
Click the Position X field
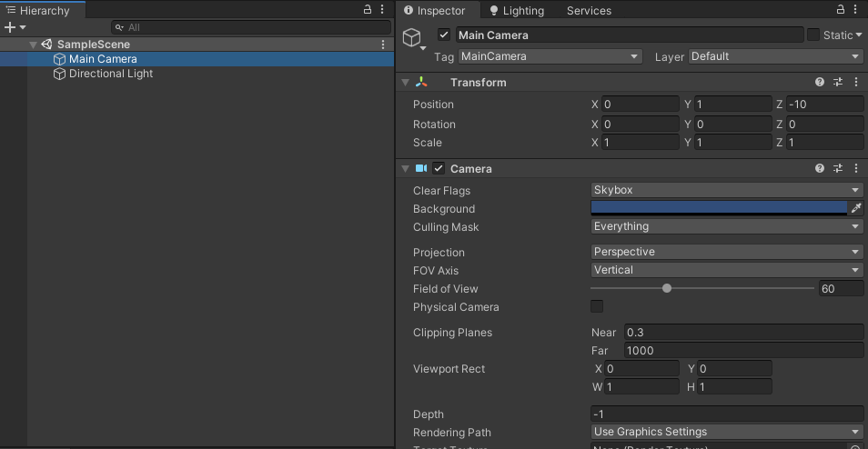(640, 105)
